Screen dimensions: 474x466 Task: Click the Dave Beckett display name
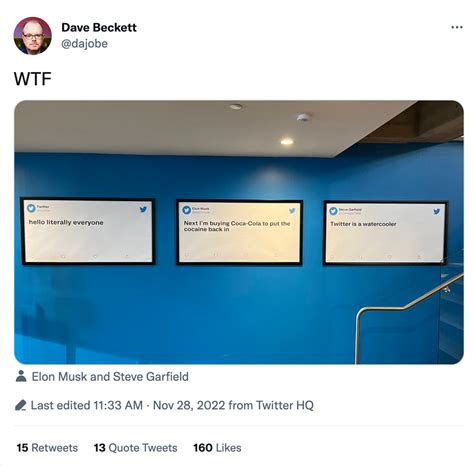99,27
